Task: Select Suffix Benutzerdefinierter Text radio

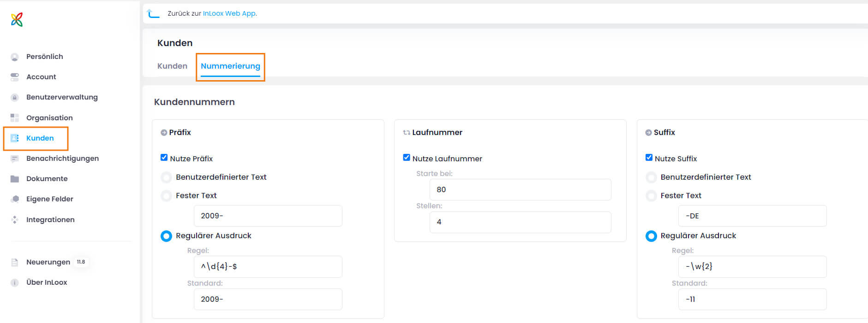Action: [x=651, y=177]
